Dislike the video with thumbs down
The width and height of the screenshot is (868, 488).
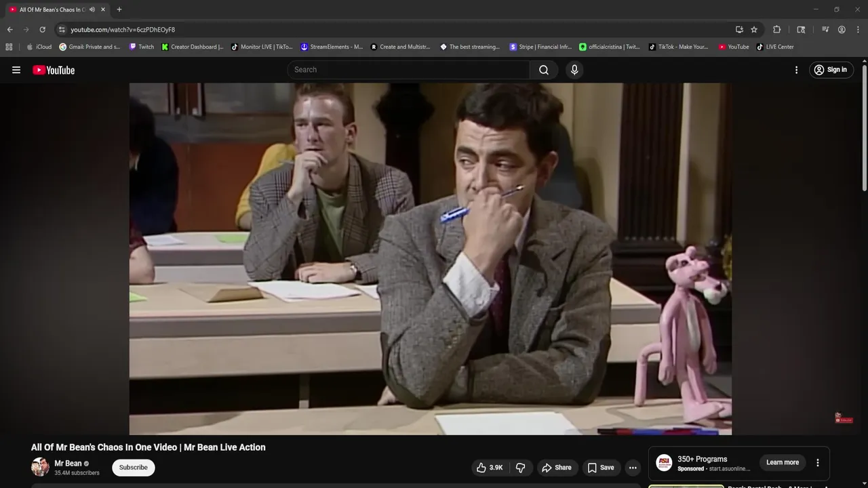pyautogui.click(x=521, y=468)
